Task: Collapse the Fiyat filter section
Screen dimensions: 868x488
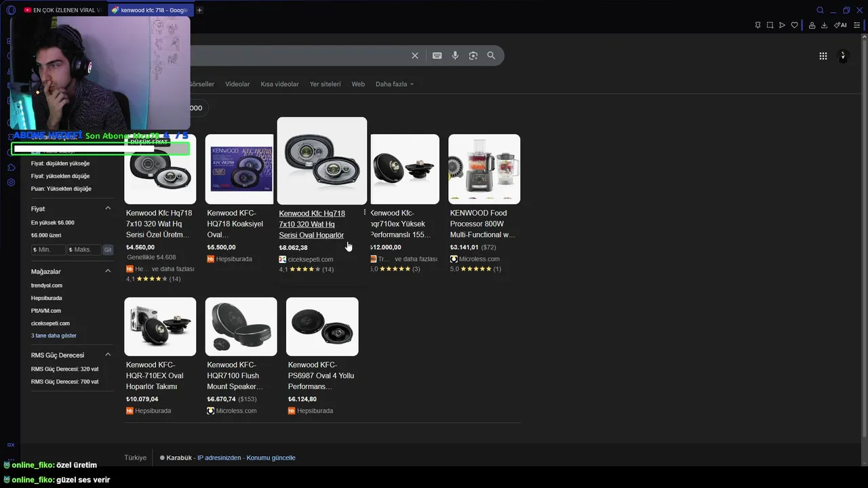Action: point(108,208)
